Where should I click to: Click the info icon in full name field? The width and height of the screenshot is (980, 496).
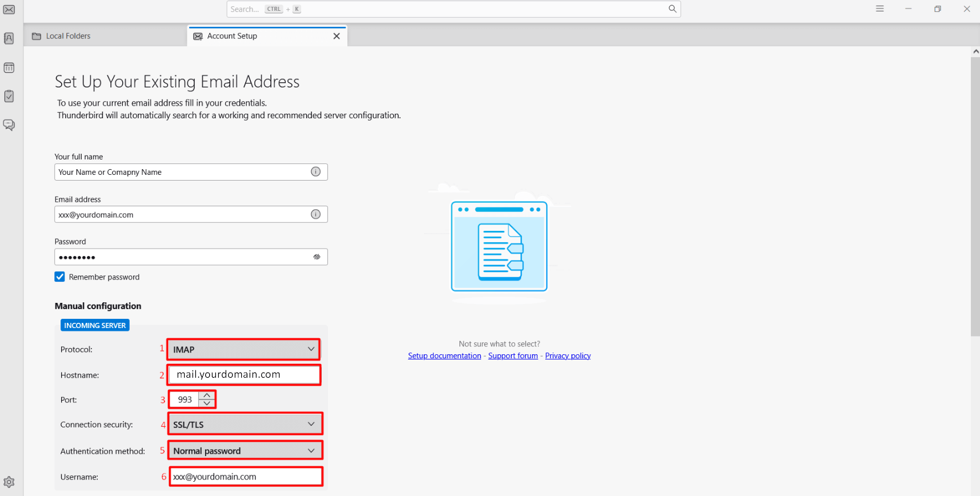(315, 172)
